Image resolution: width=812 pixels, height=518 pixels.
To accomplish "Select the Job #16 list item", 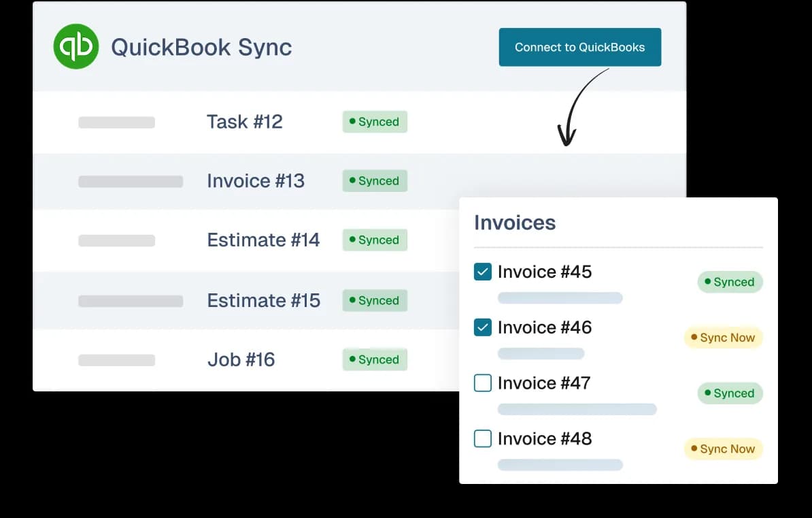I will point(241,359).
